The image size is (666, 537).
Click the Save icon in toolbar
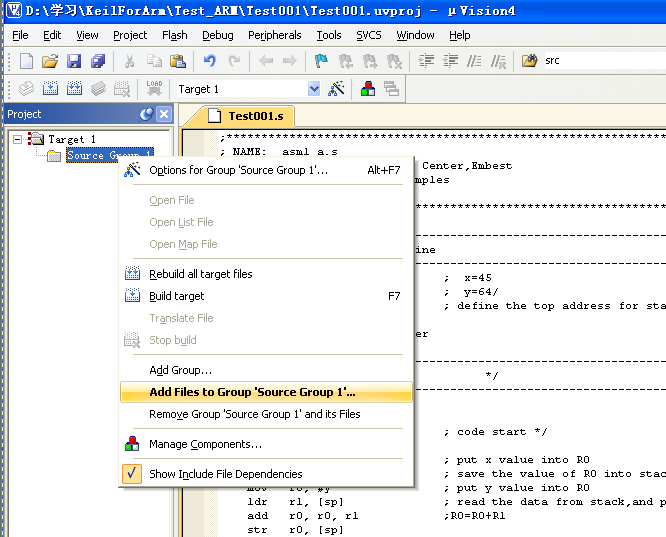[74, 62]
